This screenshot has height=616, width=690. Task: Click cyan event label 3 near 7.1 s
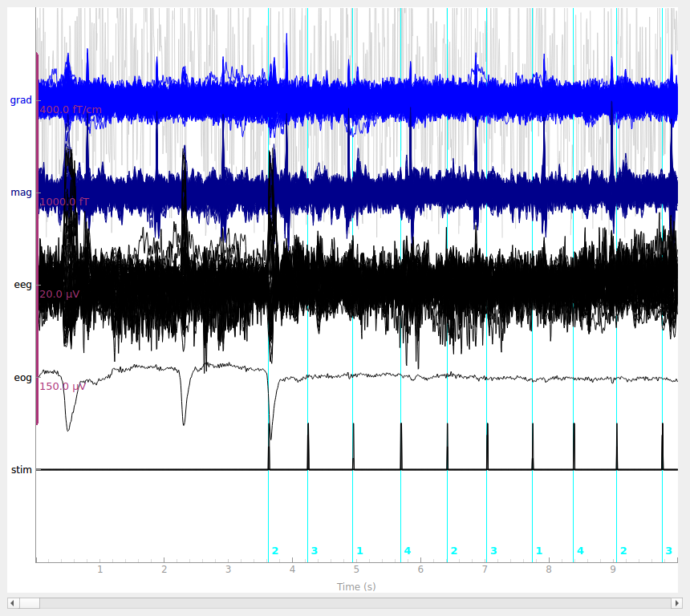click(493, 551)
